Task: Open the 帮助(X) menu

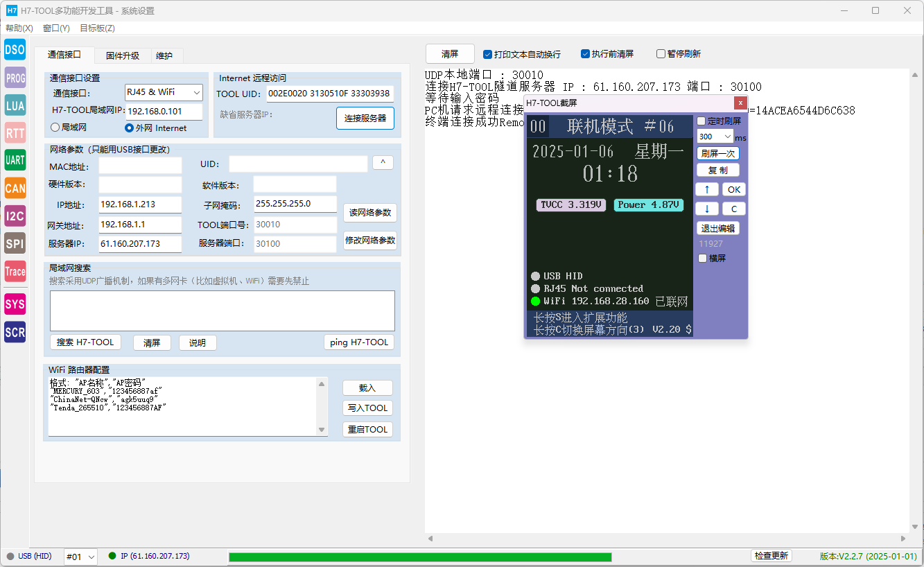Action: 19,28
